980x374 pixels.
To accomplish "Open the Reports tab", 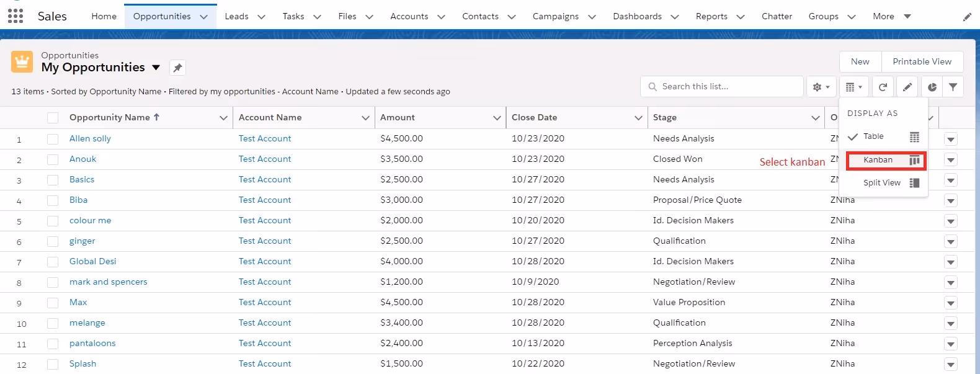I will pos(711,16).
